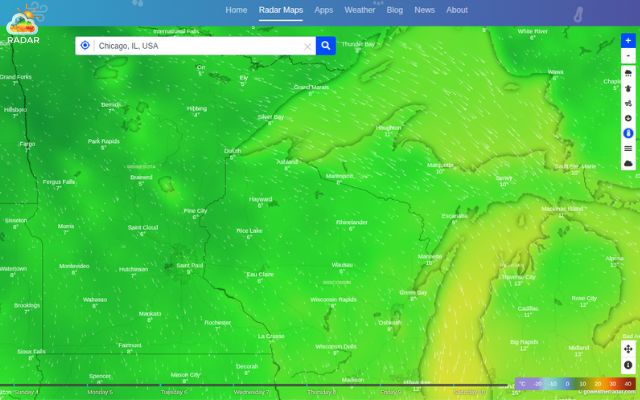Viewport: 640px width, 400px height.
Task: Click the Sioux Falls city label
Action: 31,351
